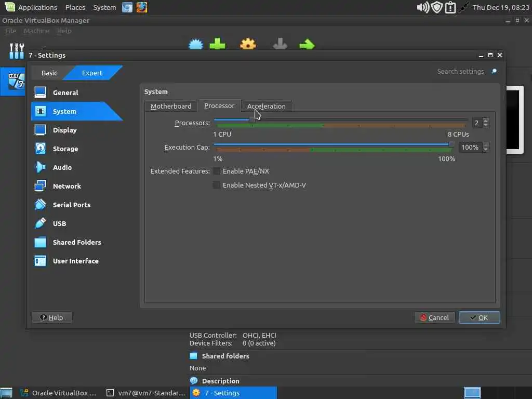Confirm settings with the OK button
Viewport: 532px width, 399px height.
479,317
